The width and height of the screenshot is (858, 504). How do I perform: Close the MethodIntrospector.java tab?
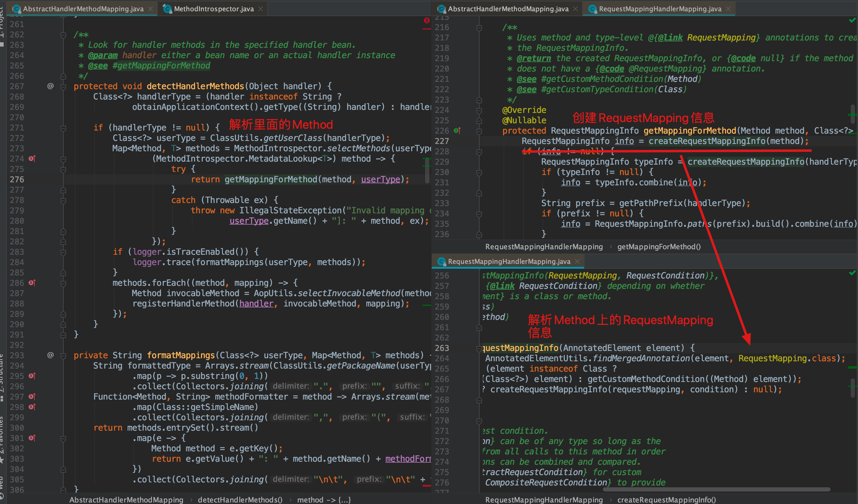(261, 9)
